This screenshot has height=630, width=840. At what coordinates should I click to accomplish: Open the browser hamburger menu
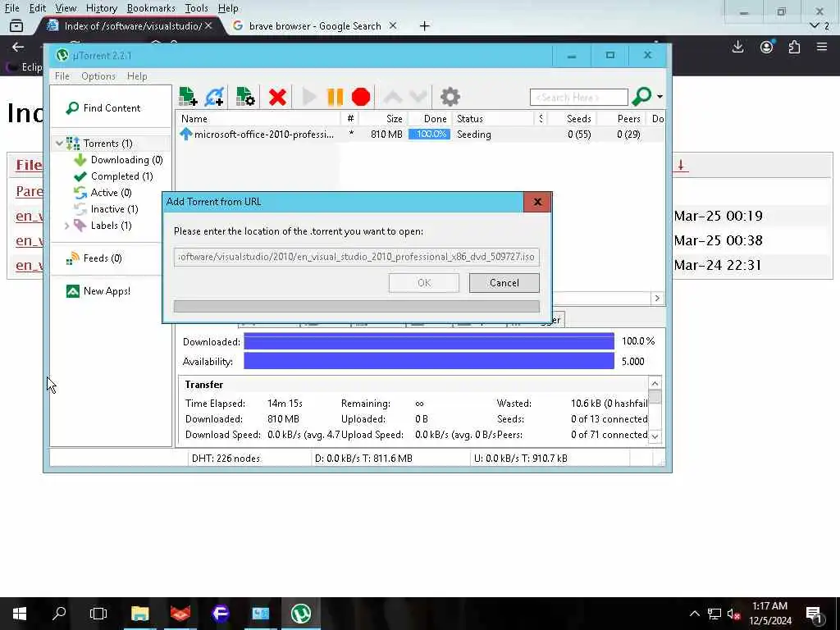822,47
